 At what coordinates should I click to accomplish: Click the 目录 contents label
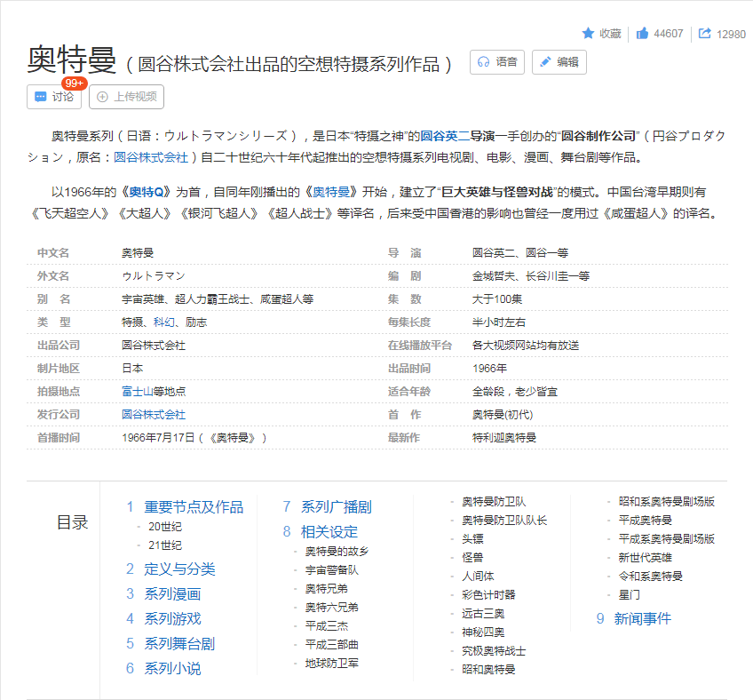[73, 522]
